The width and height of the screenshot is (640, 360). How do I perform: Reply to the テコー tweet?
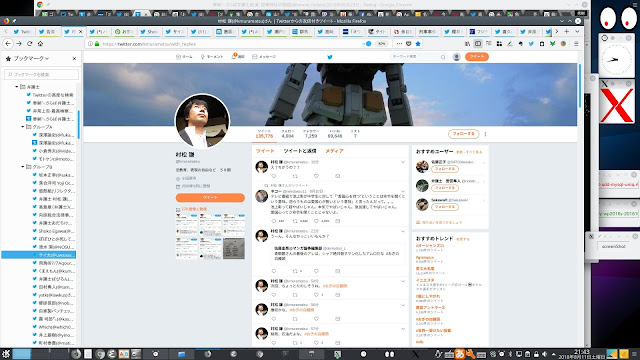274,221
